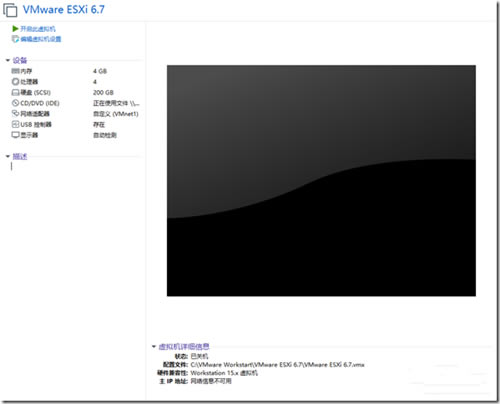Click the VM tab icon beside VMware ESXi 6.7
This screenshot has height=404, width=500.
coord(10,10)
